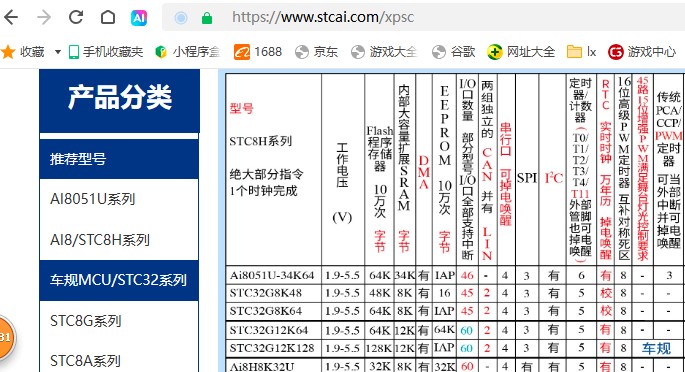Click the red DMA column header
Screen dimensions: 685x372
423,172
